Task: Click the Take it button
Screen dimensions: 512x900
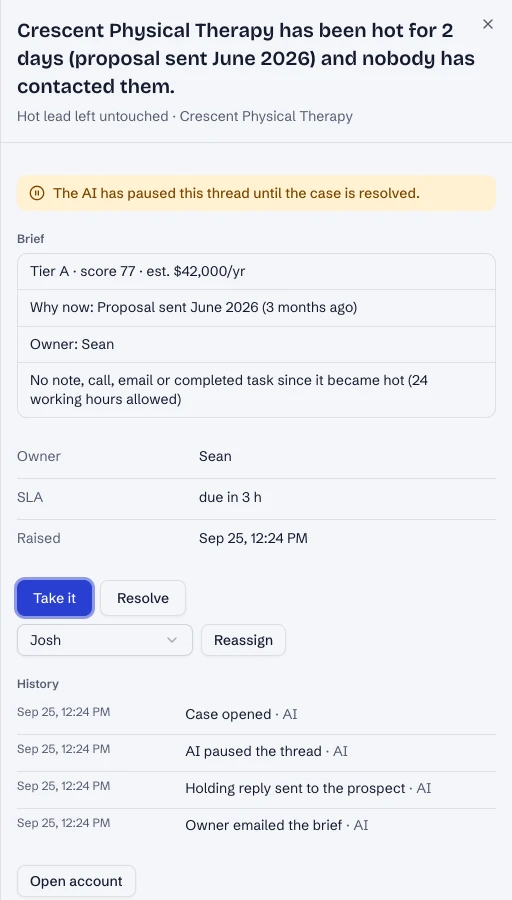Action: [x=55, y=598]
